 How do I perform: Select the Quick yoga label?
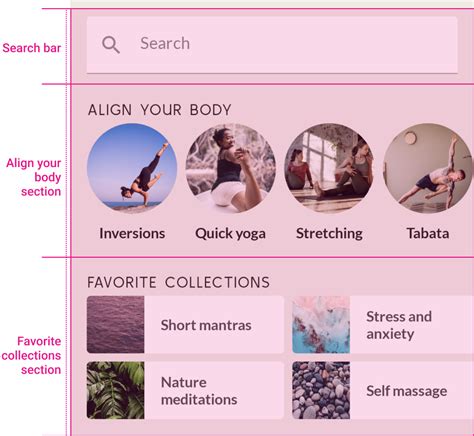point(231,234)
